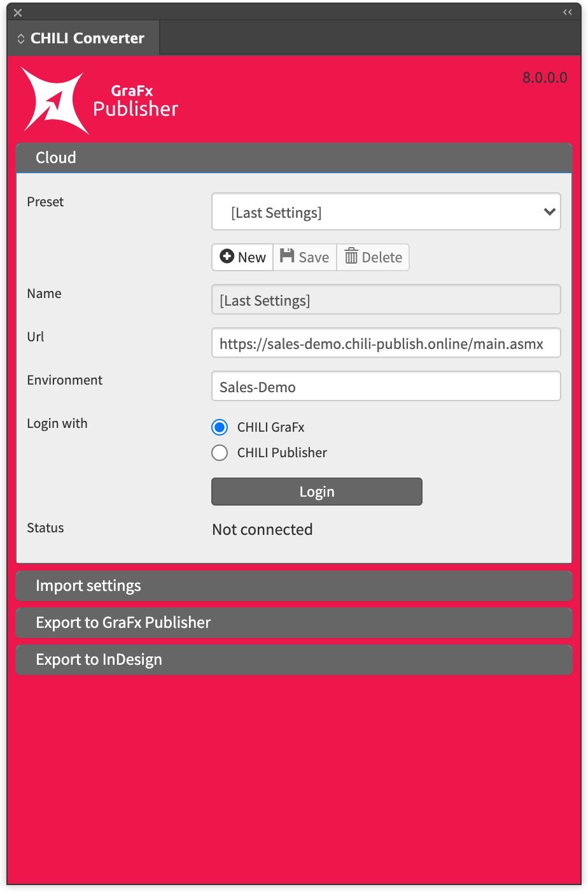The image size is (588, 894).
Task: Click the Environment field Sales-Demo
Action: (386, 387)
